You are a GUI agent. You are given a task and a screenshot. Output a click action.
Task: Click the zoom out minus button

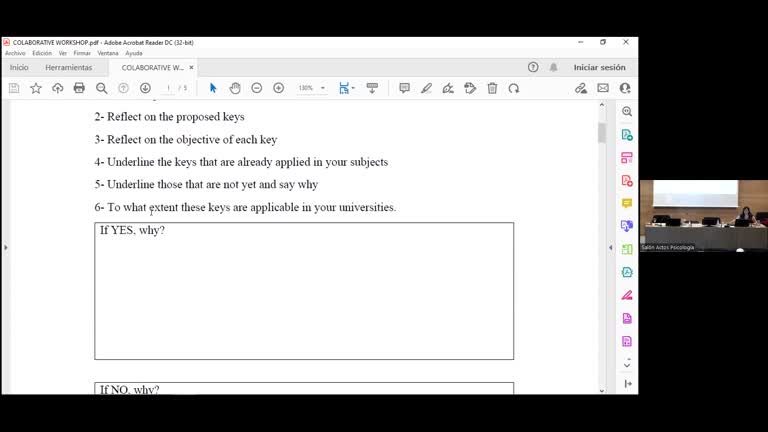coord(257,88)
